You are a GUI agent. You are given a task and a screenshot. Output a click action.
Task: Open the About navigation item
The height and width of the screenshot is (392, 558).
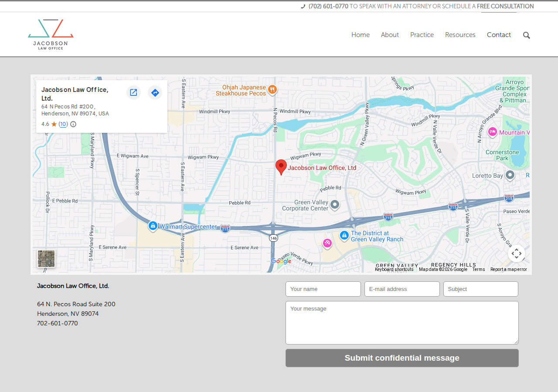pyautogui.click(x=390, y=35)
